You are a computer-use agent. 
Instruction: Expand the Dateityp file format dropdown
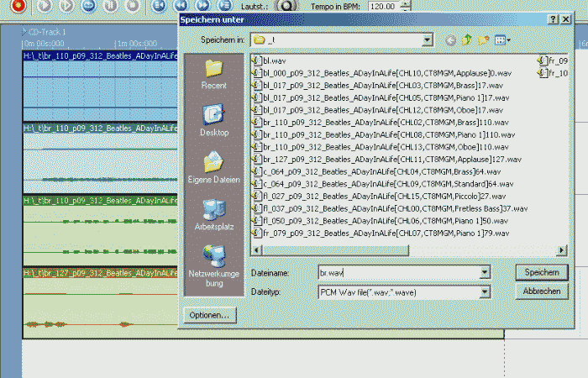pos(485,291)
